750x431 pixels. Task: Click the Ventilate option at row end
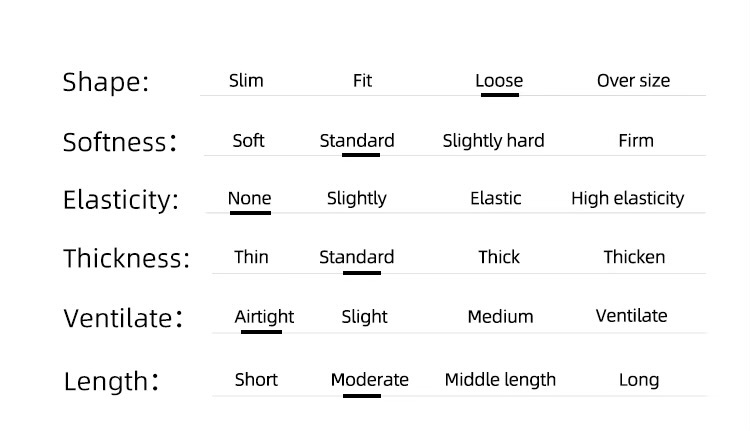631,315
